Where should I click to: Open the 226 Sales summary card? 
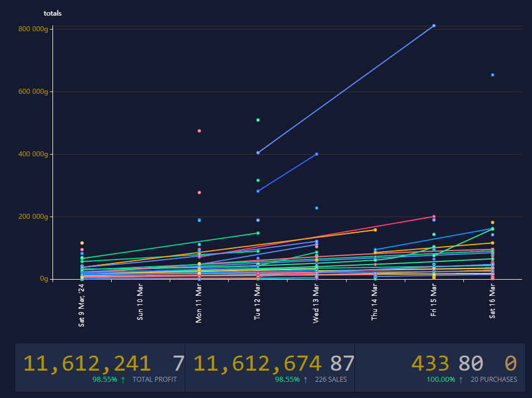270,367
